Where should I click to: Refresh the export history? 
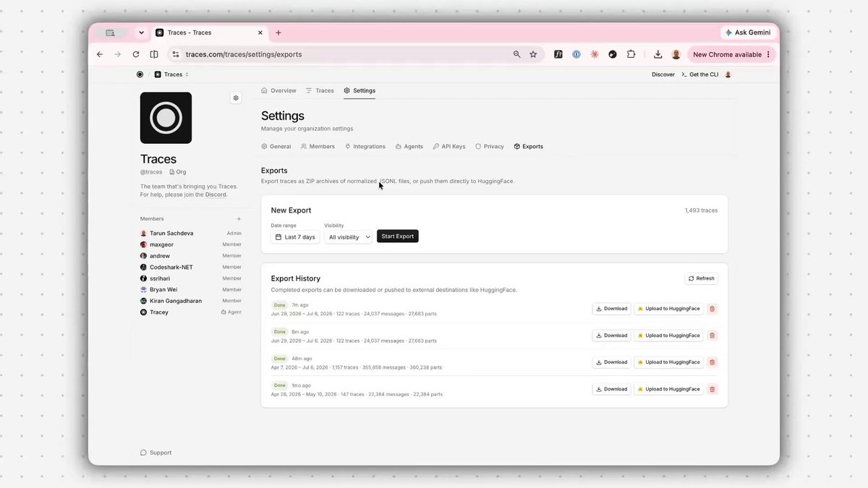click(702, 278)
